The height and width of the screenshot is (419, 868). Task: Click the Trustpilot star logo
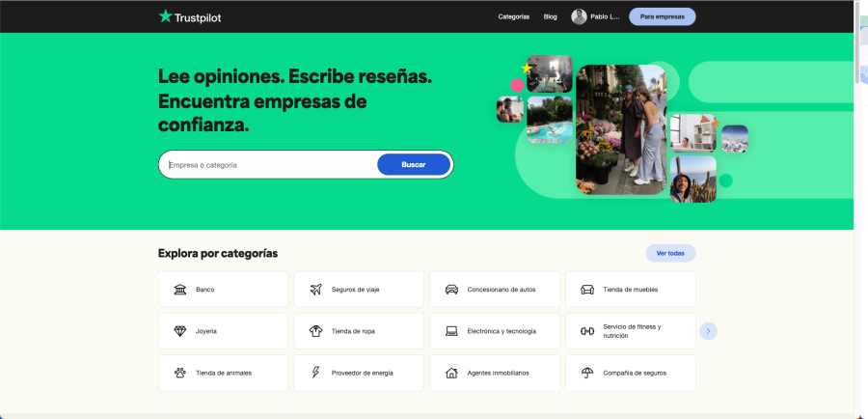(x=165, y=16)
